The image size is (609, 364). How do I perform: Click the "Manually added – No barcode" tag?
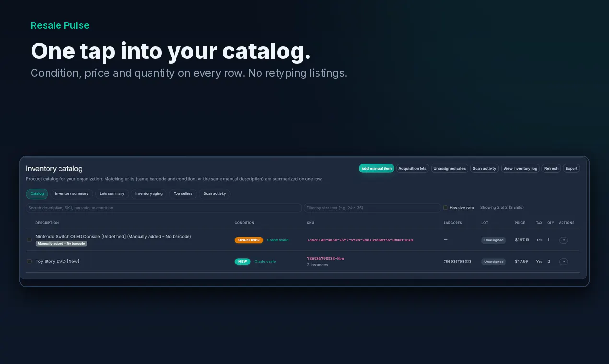coord(61,244)
